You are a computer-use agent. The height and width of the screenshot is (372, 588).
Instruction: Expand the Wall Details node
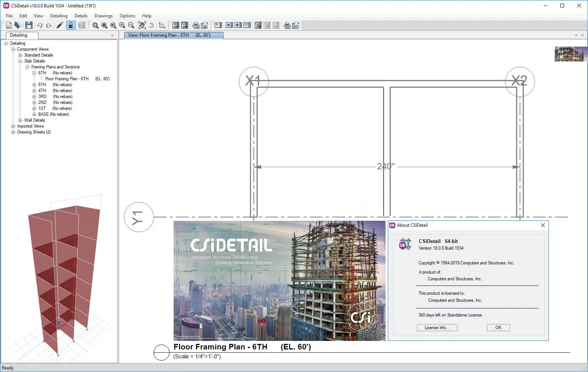tap(20, 120)
